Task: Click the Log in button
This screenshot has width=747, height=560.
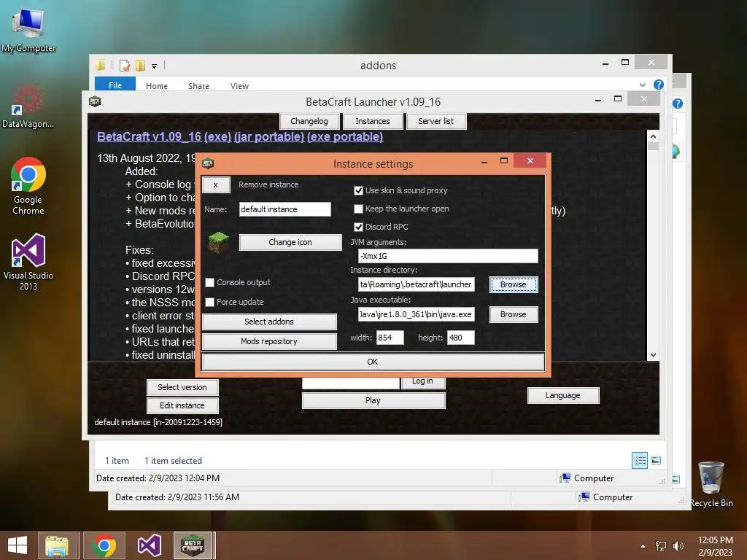Action: [422, 381]
